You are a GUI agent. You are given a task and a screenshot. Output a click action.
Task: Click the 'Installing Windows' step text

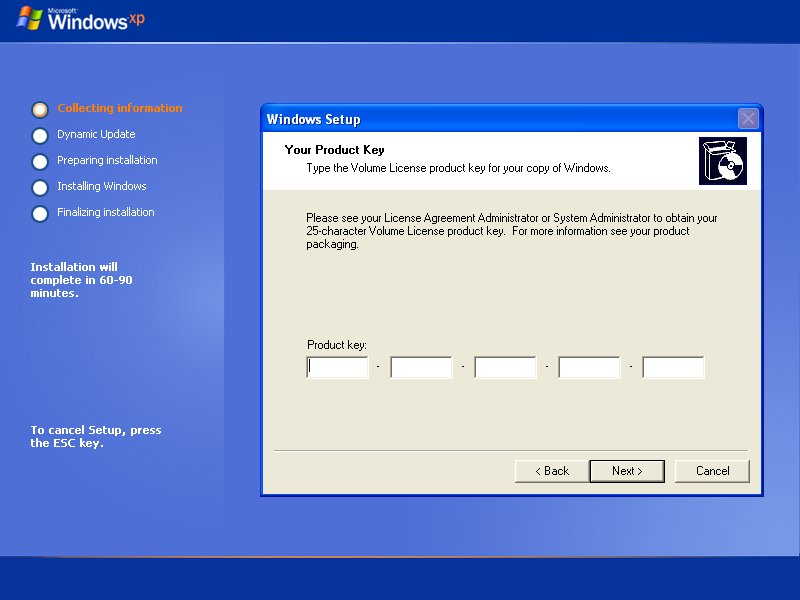coord(102,186)
